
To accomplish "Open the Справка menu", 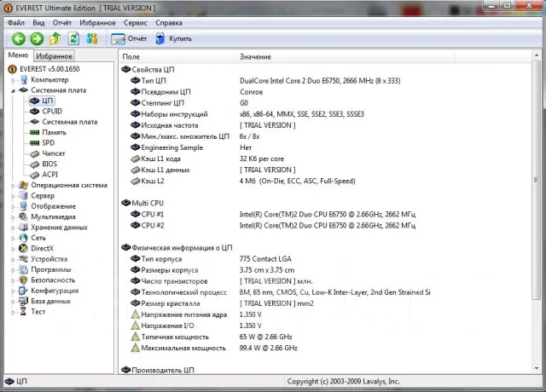I will (x=169, y=23).
